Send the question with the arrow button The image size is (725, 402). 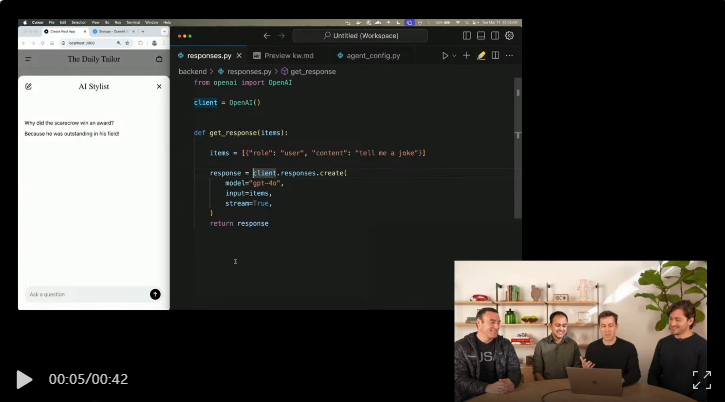(155, 294)
